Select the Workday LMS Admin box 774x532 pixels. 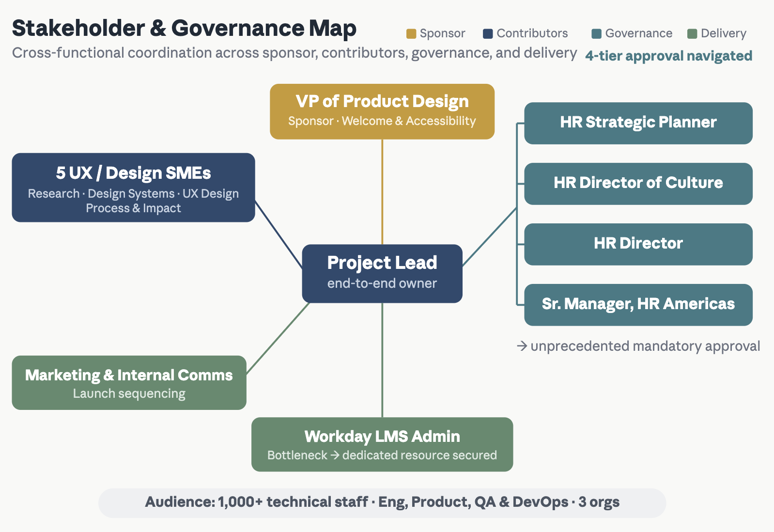coord(382,444)
